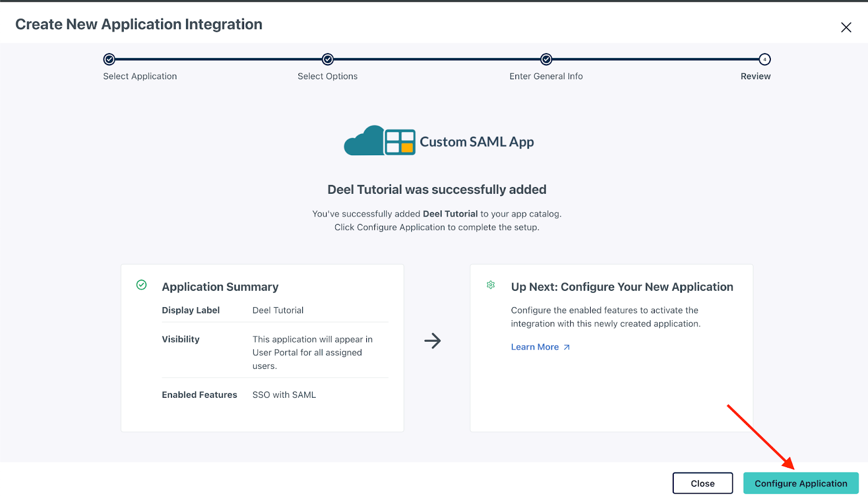Screen dimensions: 868x497
Task: Click the external-link arrow after Learn More
Action: [566, 347]
